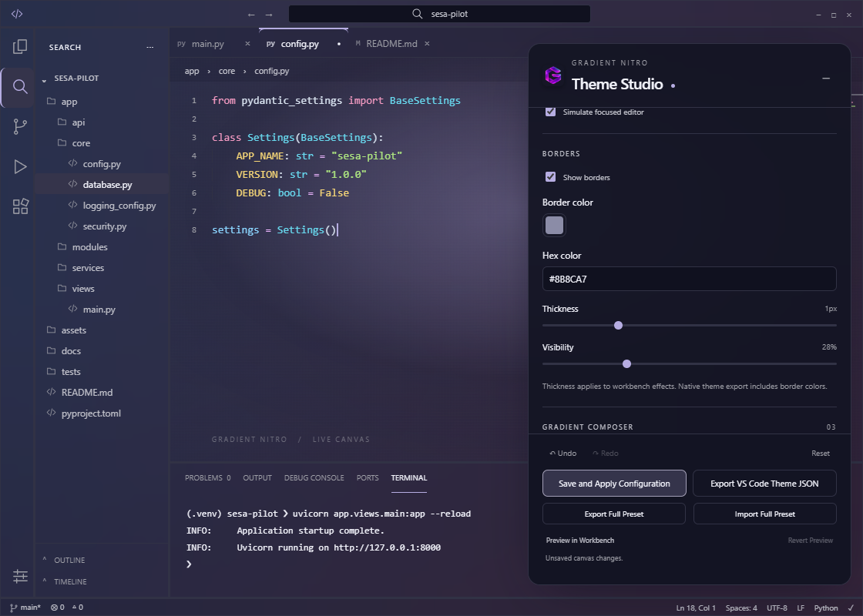Click Ln 18, Col 1 in status bar
The image size is (863, 616).
pos(696,608)
